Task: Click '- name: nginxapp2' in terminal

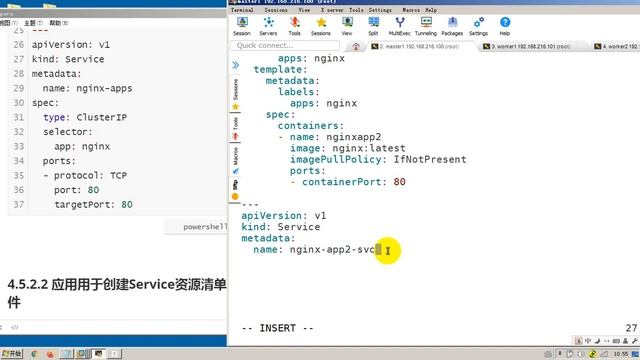Action: point(329,137)
